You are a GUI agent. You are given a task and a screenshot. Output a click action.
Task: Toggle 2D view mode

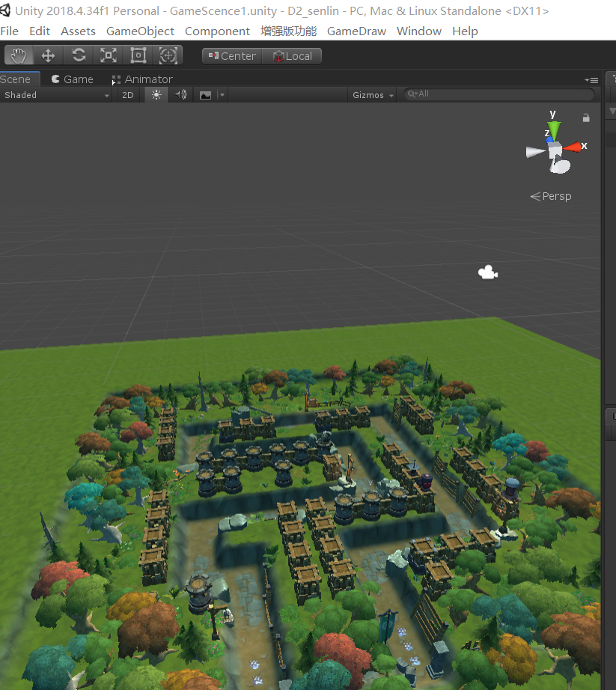128,94
